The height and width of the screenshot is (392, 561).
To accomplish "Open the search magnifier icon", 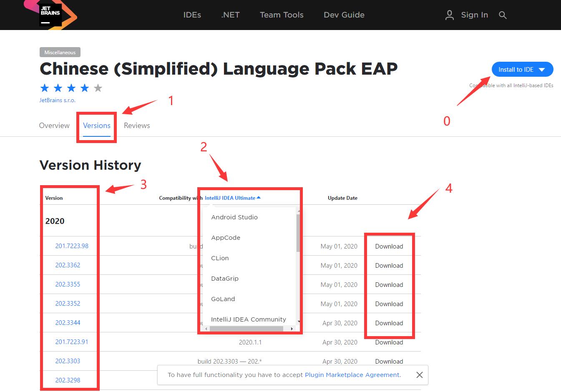I will [503, 15].
